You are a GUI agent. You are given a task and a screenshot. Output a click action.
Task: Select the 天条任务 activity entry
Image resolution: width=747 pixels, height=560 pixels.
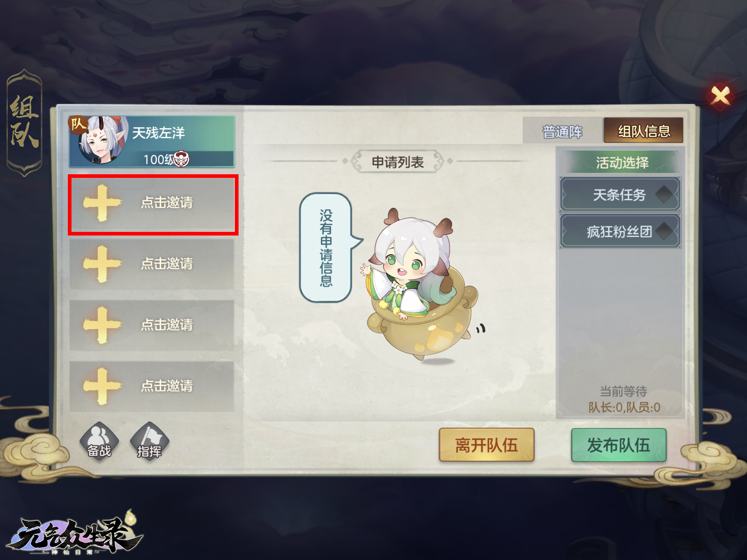pyautogui.click(x=620, y=194)
